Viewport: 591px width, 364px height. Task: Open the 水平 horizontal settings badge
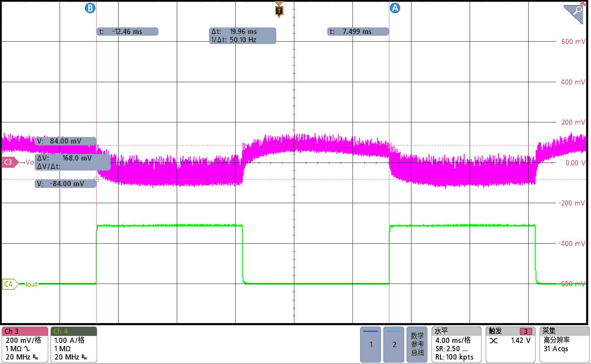click(x=457, y=344)
